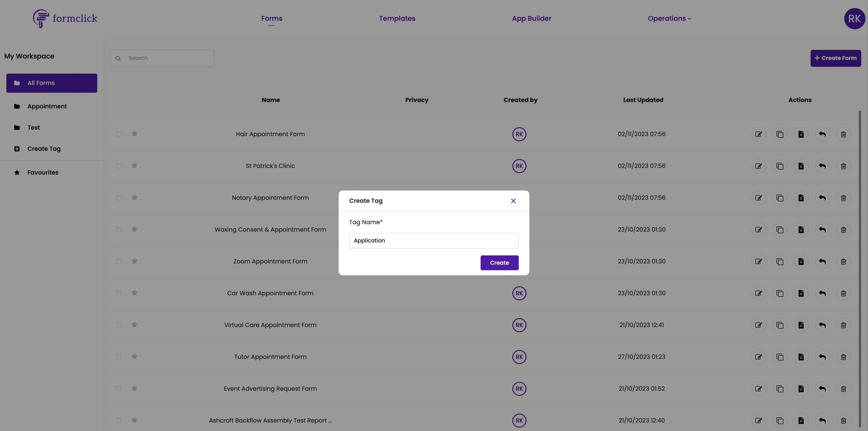Click the Name column header
Image resolution: width=868 pixels, height=431 pixels.
(271, 100)
